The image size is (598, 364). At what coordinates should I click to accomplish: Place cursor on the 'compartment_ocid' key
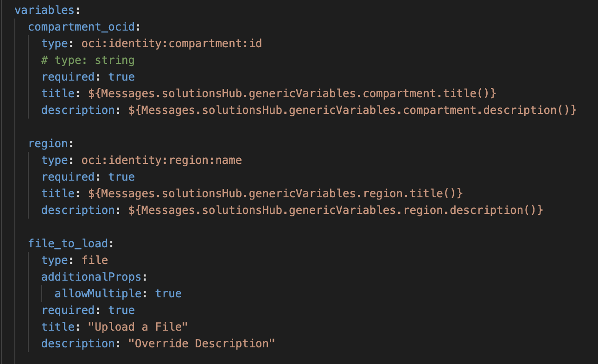[x=81, y=27]
